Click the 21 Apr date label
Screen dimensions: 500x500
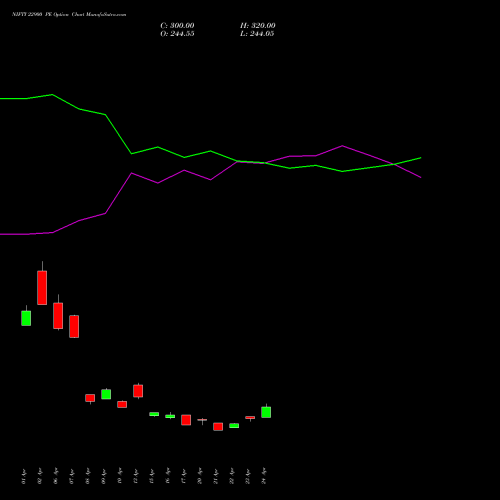tap(216, 476)
